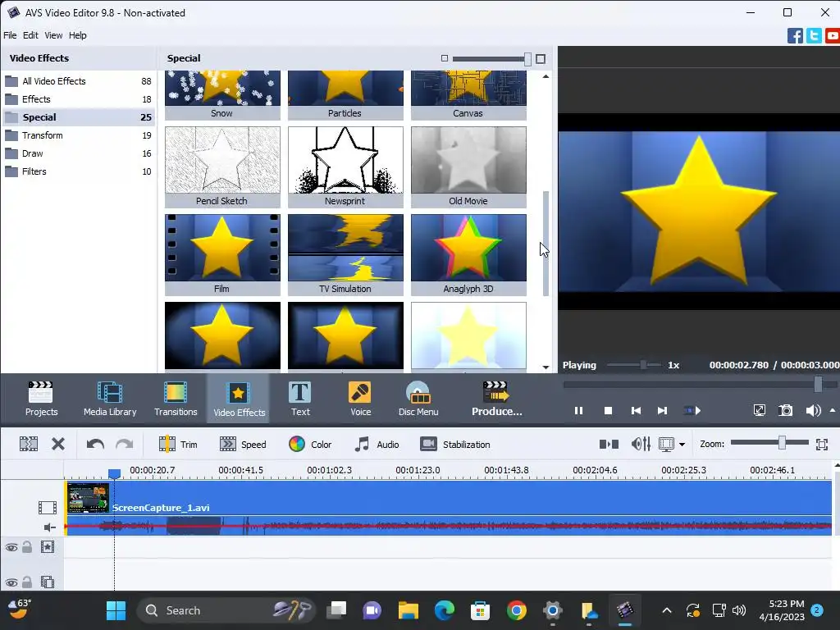Viewport: 840px width, 630px height.
Task: Open the Trim tool
Action: (178, 444)
